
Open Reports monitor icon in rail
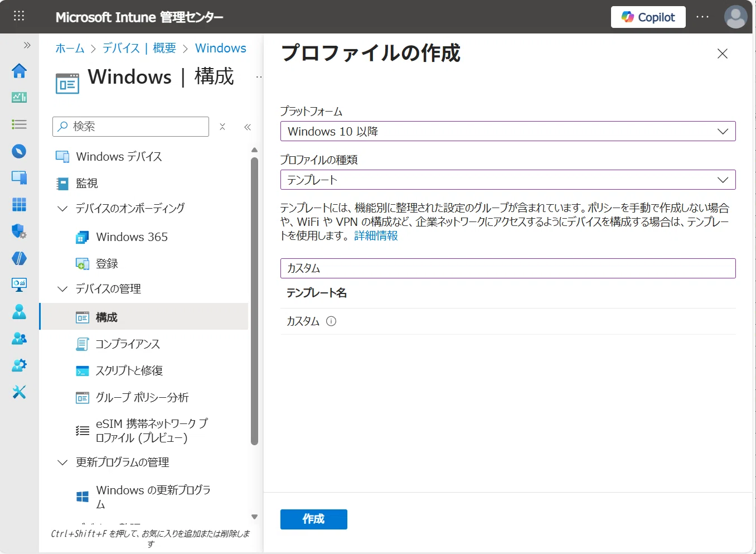click(x=19, y=285)
